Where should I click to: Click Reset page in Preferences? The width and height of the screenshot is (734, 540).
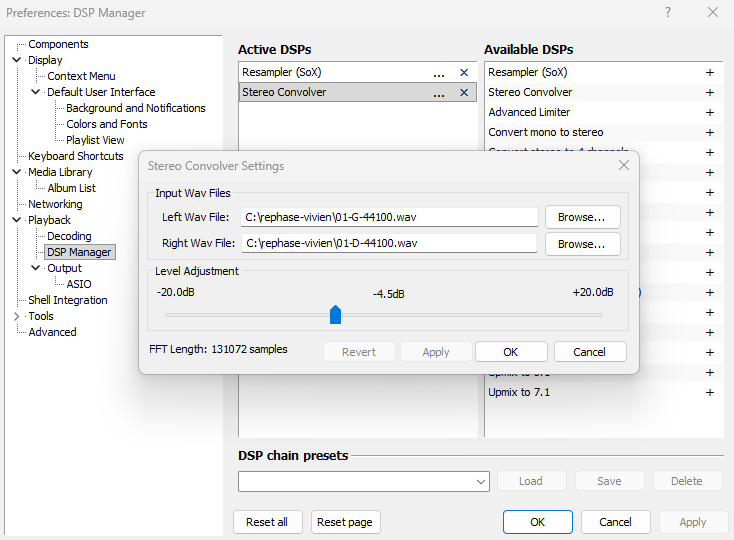click(x=345, y=522)
